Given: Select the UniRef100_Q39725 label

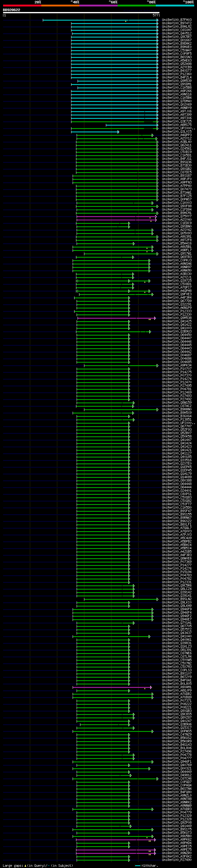Looking at the screenshot, I should [177, 281].
